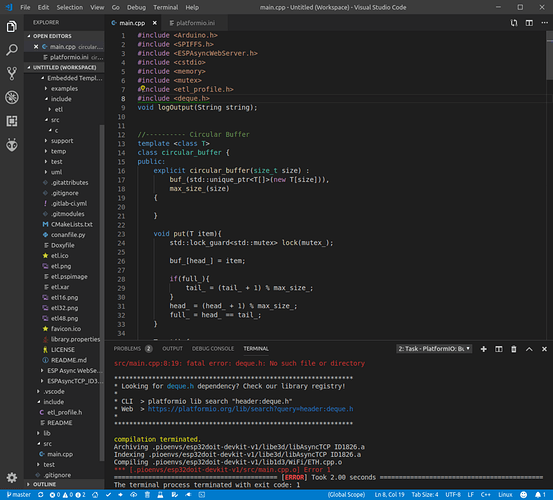Open notifications bell in status bar
The height and width of the screenshot is (500, 553).
coord(540,495)
